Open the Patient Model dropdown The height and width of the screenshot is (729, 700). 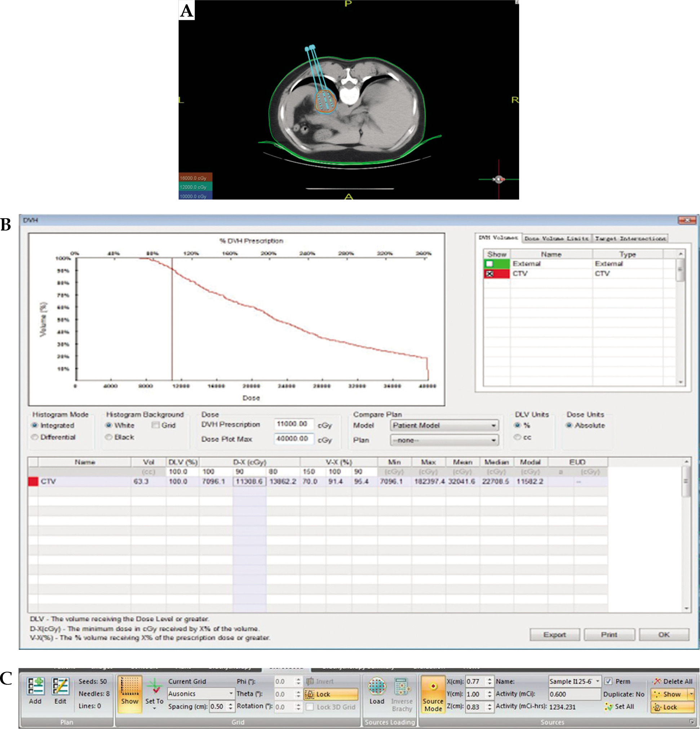[x=493, y=425]
